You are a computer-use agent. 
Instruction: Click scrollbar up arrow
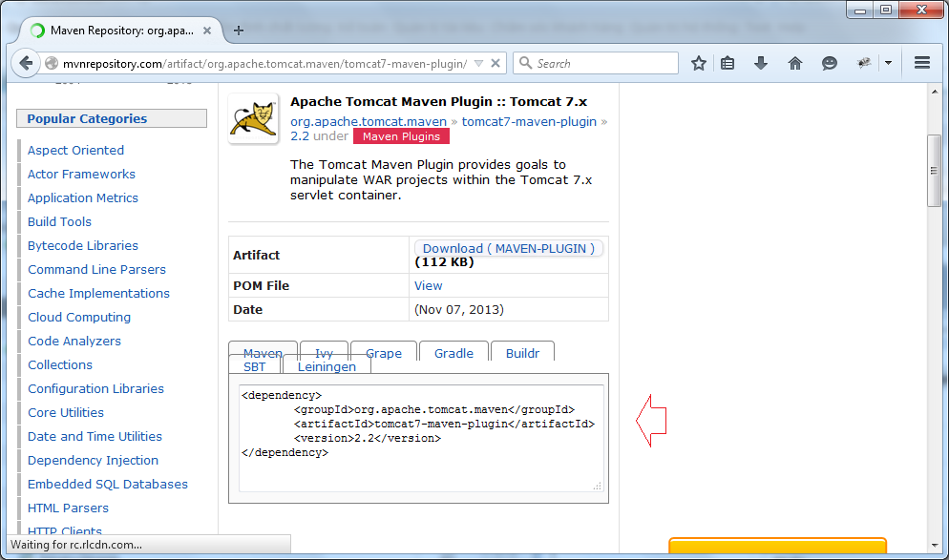click(934, 92)
